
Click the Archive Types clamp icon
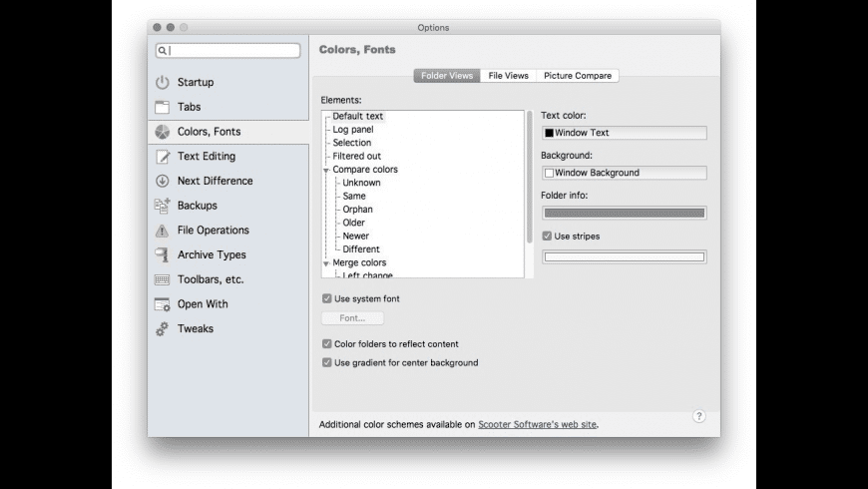pos(163,254)
